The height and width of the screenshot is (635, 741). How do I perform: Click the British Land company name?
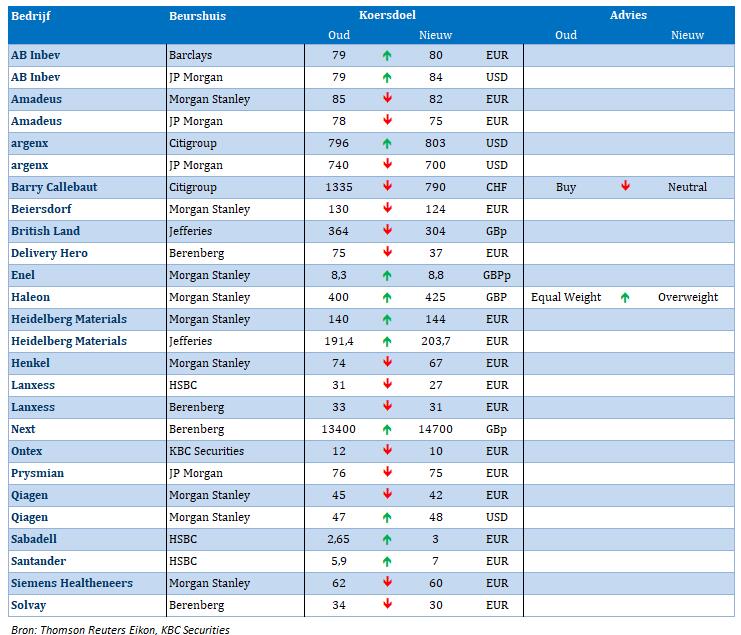pos(45,231)
